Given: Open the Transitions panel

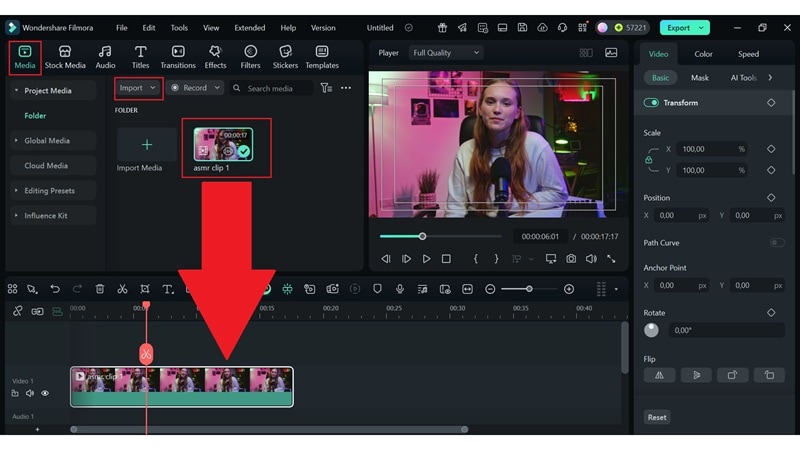Looking at the screenshot, I should coord(178,57).
